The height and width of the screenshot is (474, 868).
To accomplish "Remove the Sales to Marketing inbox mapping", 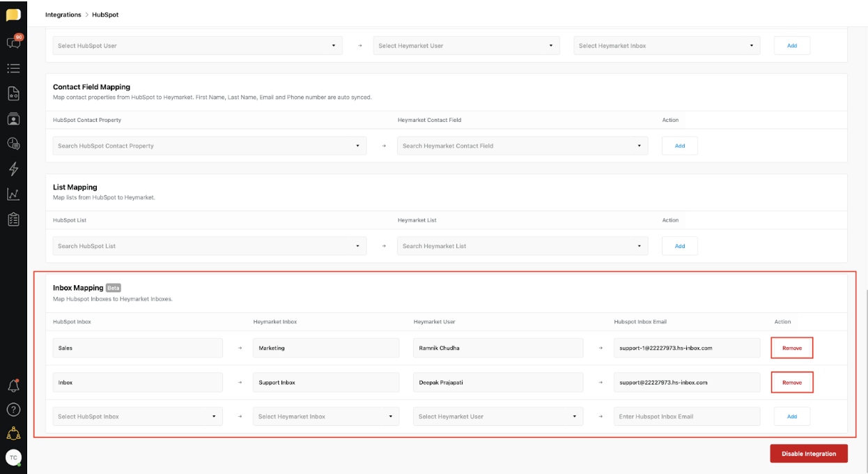I will (x=792, y=348).
